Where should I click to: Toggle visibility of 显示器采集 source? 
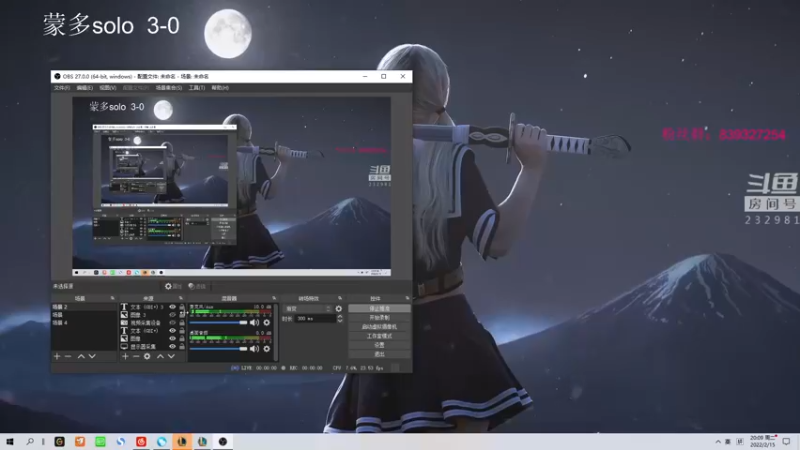coord(172,346)
